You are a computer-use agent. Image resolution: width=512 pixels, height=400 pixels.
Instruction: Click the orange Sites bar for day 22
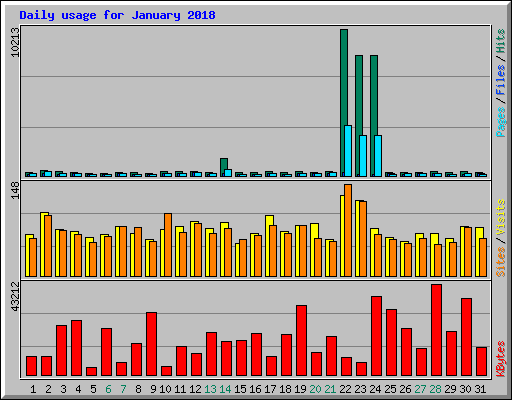(348, 230)
